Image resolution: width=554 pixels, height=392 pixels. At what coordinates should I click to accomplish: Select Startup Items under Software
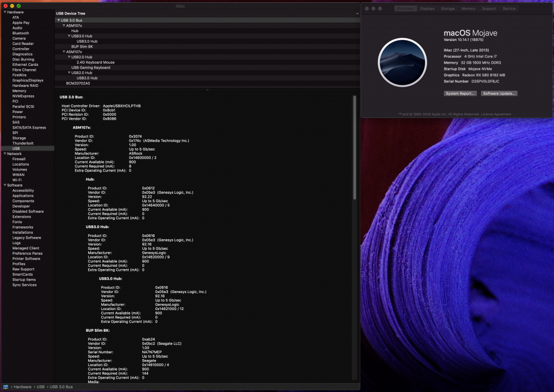tap(24, 280)
